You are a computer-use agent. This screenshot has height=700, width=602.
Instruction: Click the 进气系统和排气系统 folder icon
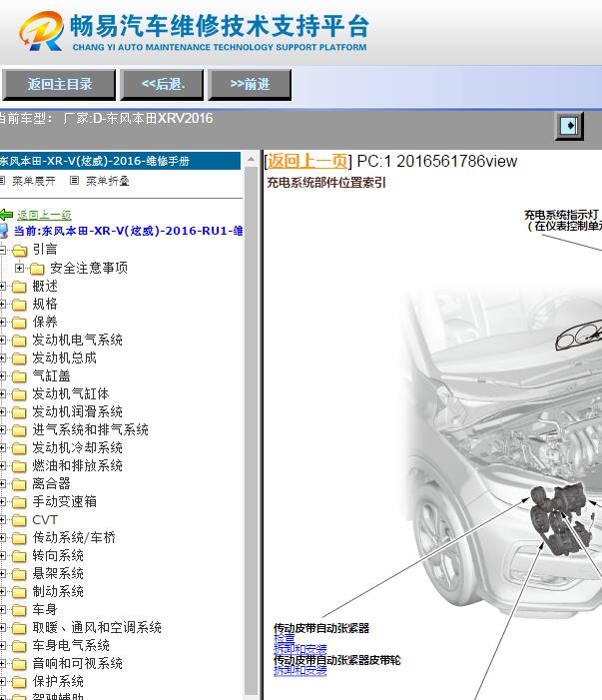19,430
